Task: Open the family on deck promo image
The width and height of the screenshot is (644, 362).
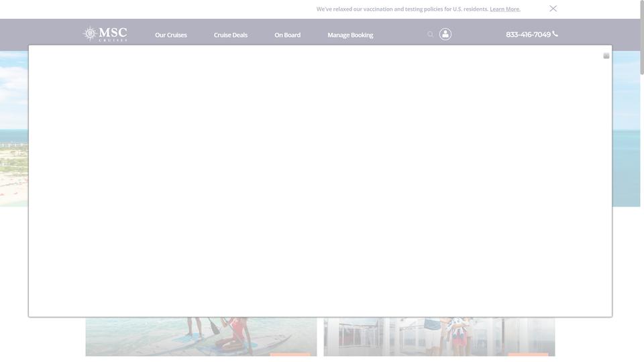Action: click(439, 337)
